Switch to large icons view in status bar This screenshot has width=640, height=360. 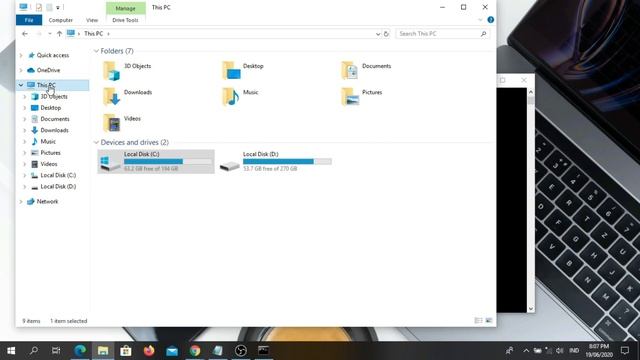tap(489, 321)
